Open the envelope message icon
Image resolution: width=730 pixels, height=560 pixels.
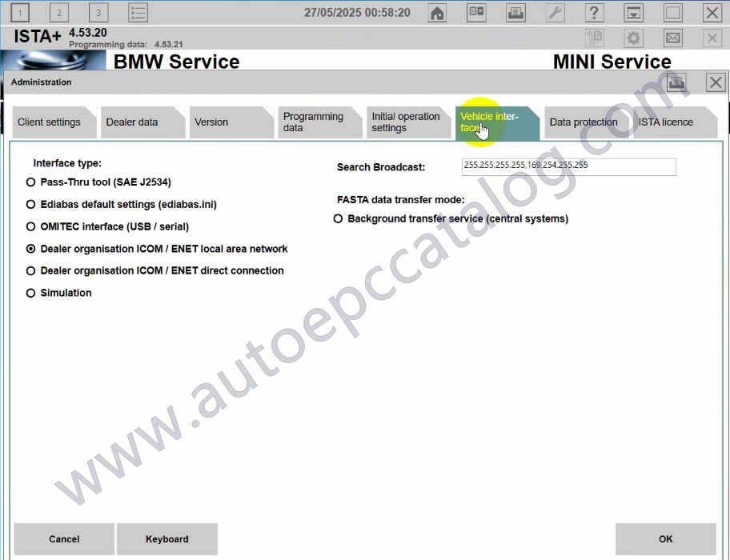[x=672, y=38]
